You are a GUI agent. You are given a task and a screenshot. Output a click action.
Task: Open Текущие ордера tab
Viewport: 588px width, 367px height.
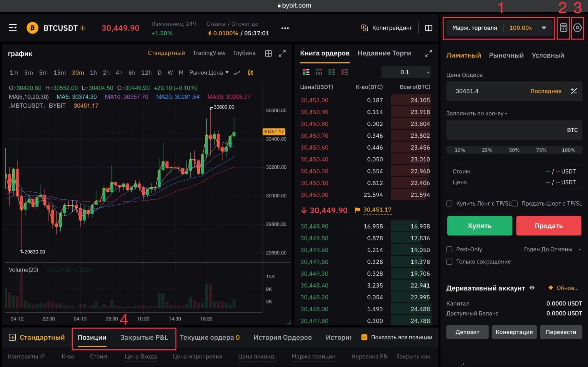click(x=209, y=338)
